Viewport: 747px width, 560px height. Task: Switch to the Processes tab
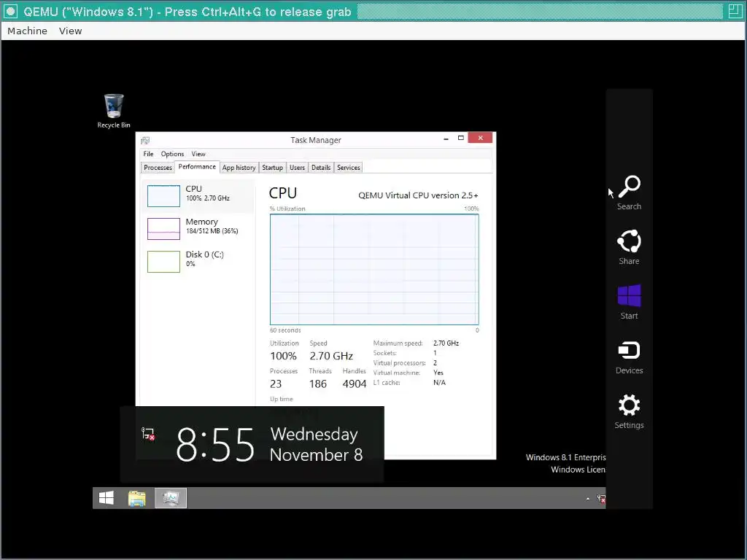click(158, 168)
